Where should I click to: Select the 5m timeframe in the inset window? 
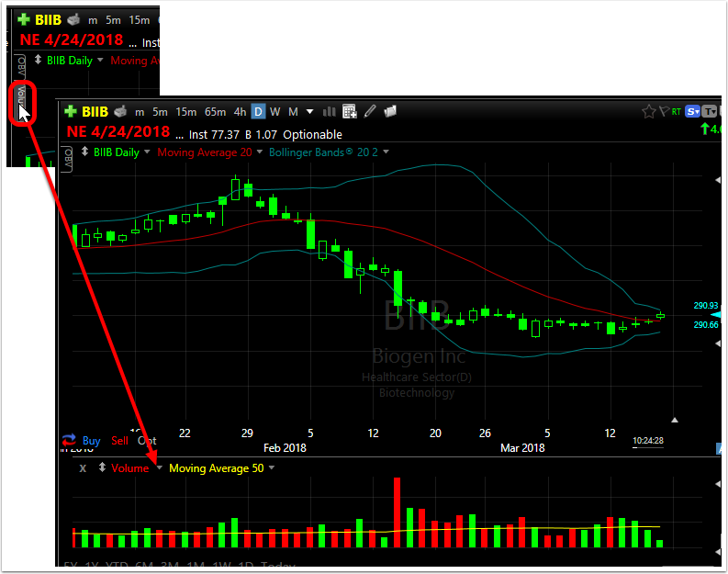tap(113, 20)
